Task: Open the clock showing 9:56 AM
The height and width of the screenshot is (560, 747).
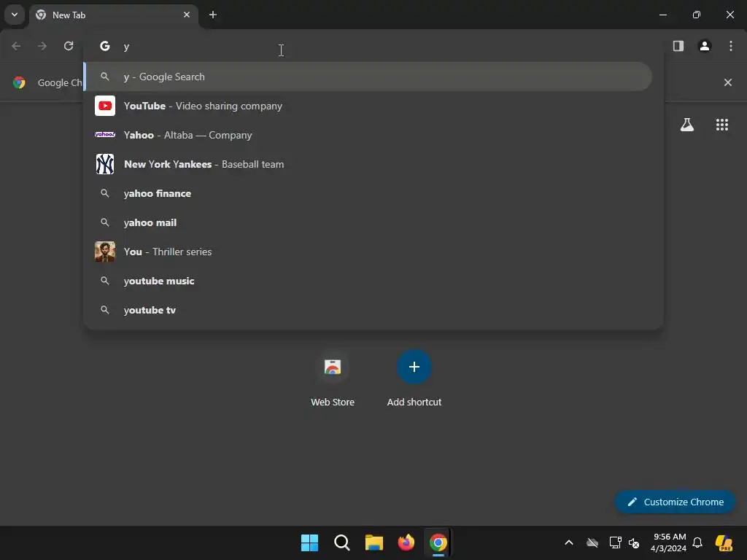Action: [669, 542]
